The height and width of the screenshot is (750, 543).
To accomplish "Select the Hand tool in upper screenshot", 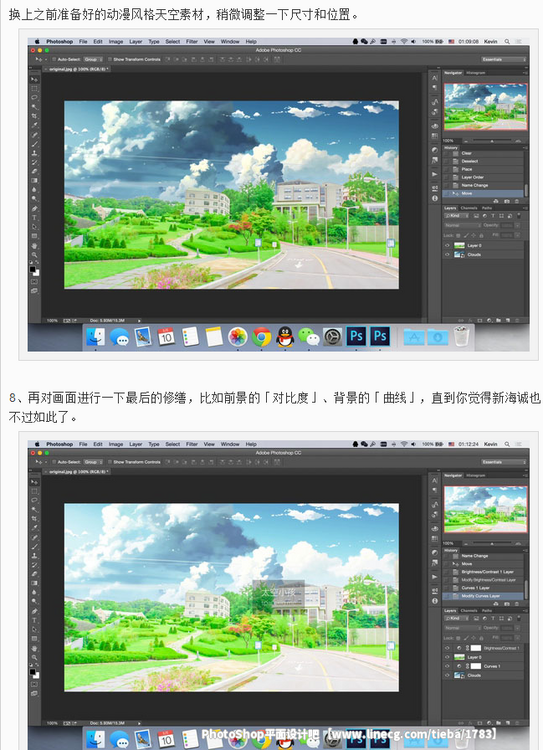I will [x=34, y=246].
